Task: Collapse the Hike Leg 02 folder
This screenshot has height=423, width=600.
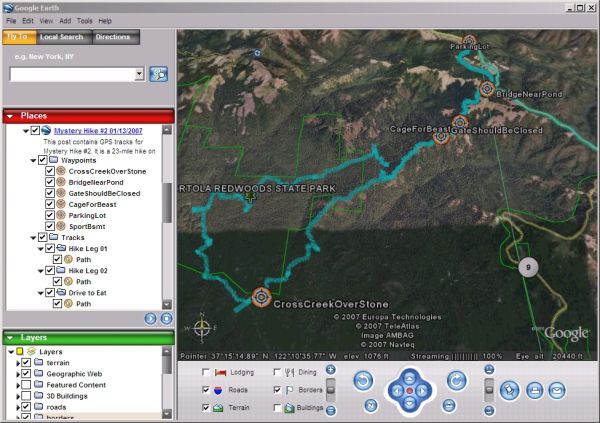Action: (41, 271)
